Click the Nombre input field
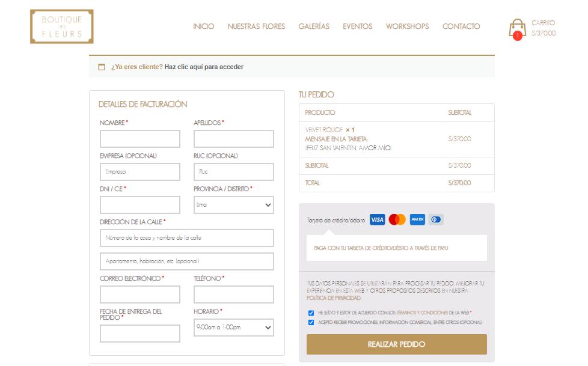 point(140,139)
